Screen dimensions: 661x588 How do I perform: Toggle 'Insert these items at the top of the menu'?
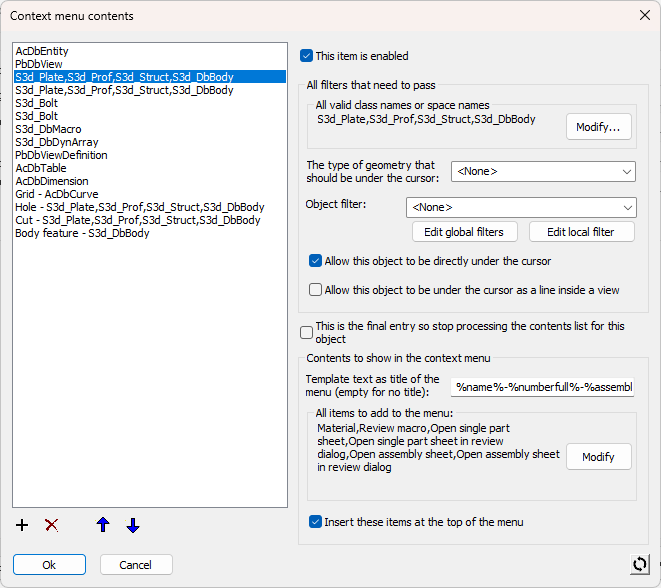(316, 522)
